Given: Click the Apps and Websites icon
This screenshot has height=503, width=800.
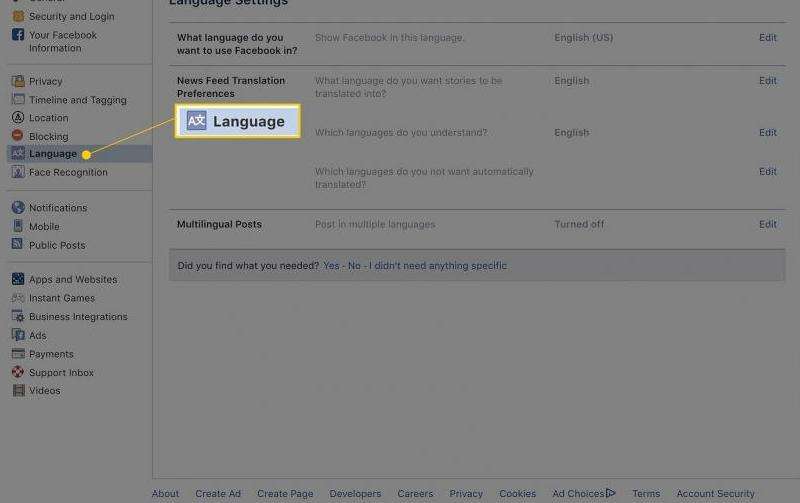Looking at the screenshot, I should (x=18, y=279).
